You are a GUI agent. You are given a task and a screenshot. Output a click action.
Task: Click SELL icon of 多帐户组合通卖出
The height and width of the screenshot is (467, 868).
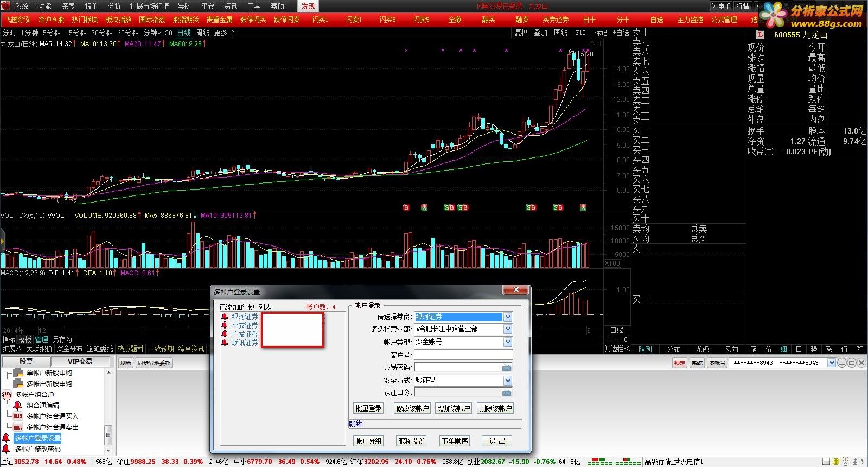point(18,427)
